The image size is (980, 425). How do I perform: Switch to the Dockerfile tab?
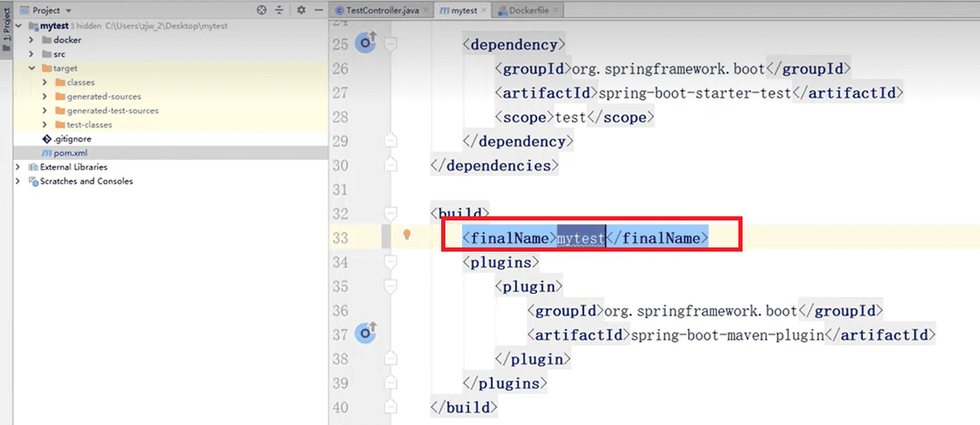[529, 11]
